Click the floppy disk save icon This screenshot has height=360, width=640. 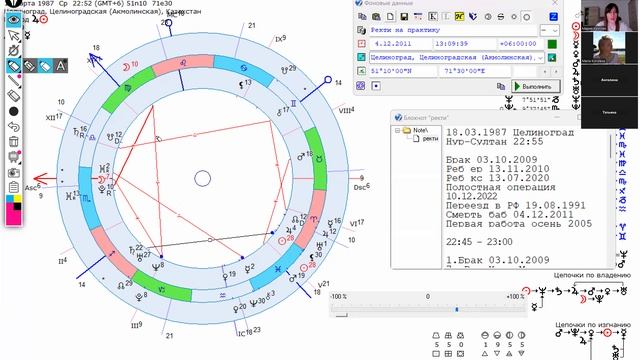point(404,17)
